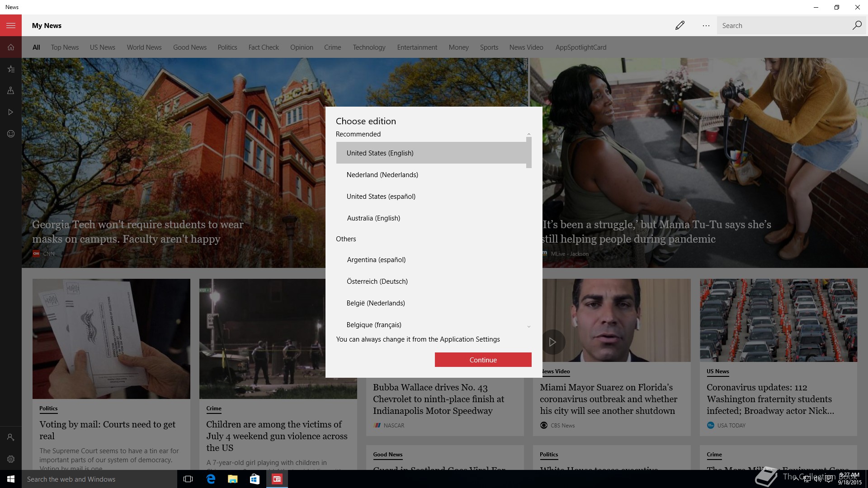Open Videos sidebar play icon
The height and width of the screenshot is (488, 868).
tap(11, 112)
